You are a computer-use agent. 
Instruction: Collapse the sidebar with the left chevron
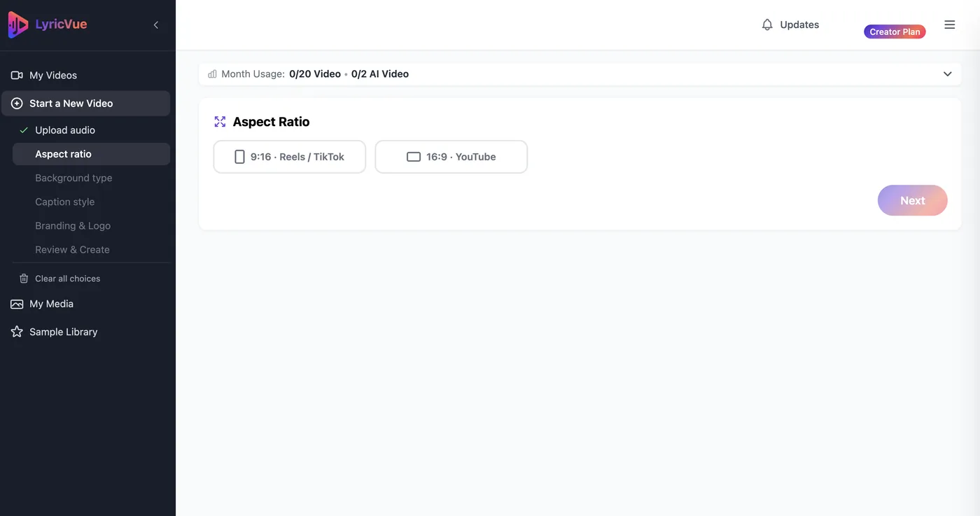(x=156, y=25)
